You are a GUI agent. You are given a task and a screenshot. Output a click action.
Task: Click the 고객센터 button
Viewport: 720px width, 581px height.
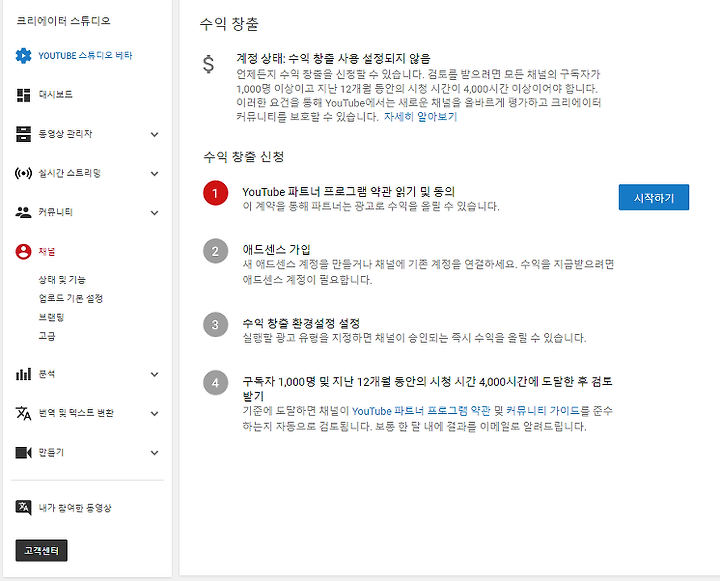(41, 550)
